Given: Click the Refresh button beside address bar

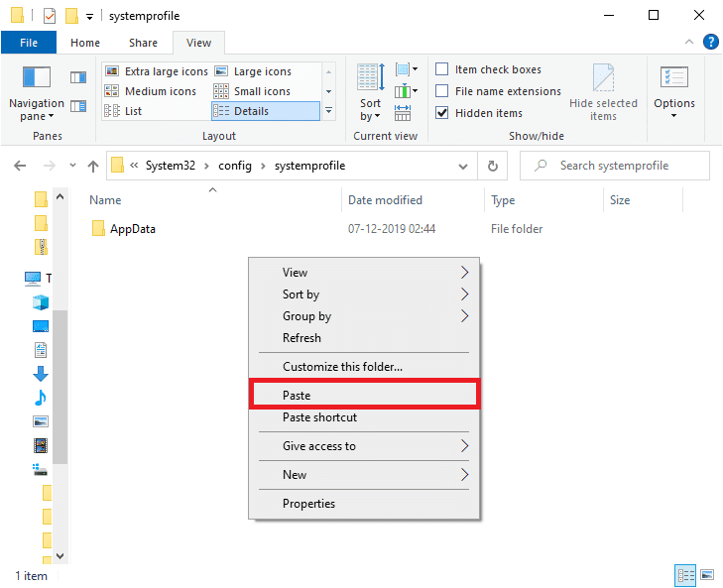Looking at the screenshot, I should tap(492, 166).
